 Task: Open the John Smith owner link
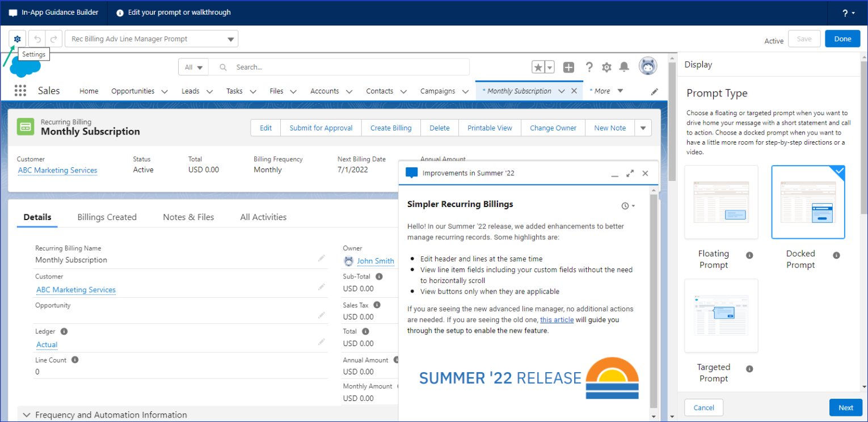pyautogui.click(x=376, y=261)
